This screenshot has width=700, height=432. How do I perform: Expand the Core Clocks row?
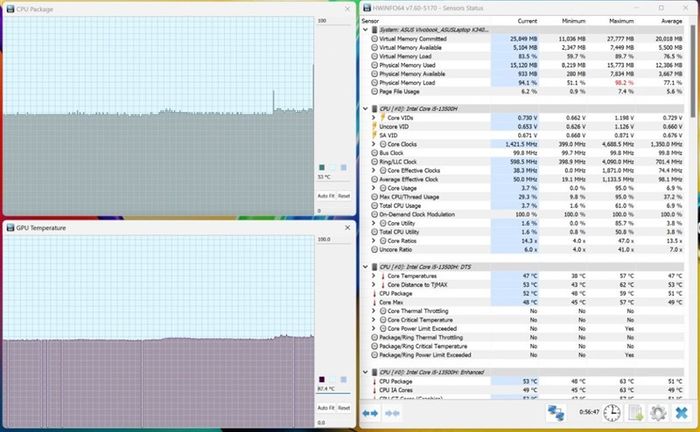[x=374, y=144]
